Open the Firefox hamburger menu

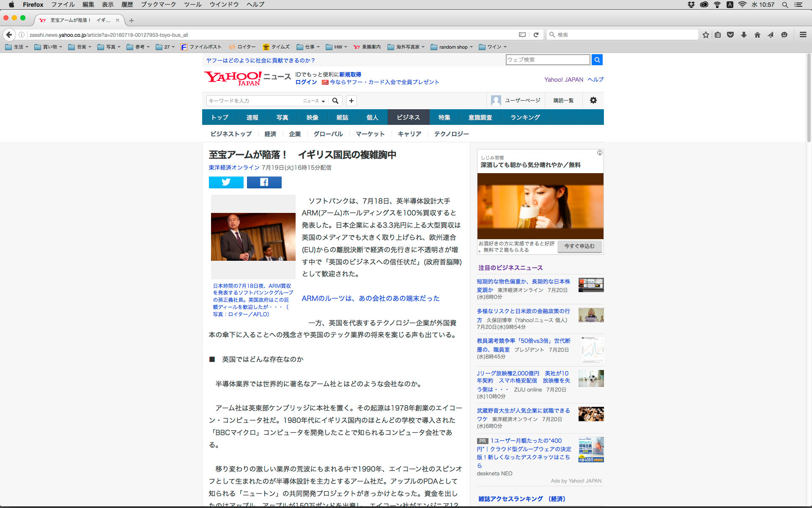click(x=803, y=35)
